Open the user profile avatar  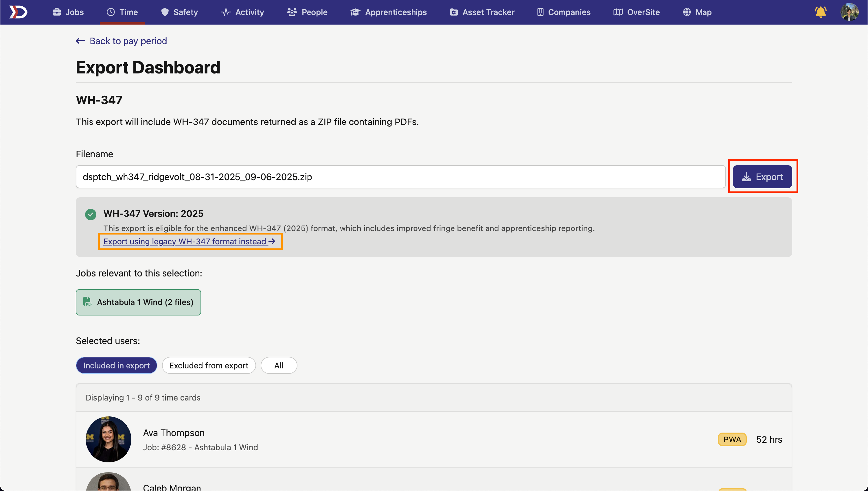click(x=849, y=12)
